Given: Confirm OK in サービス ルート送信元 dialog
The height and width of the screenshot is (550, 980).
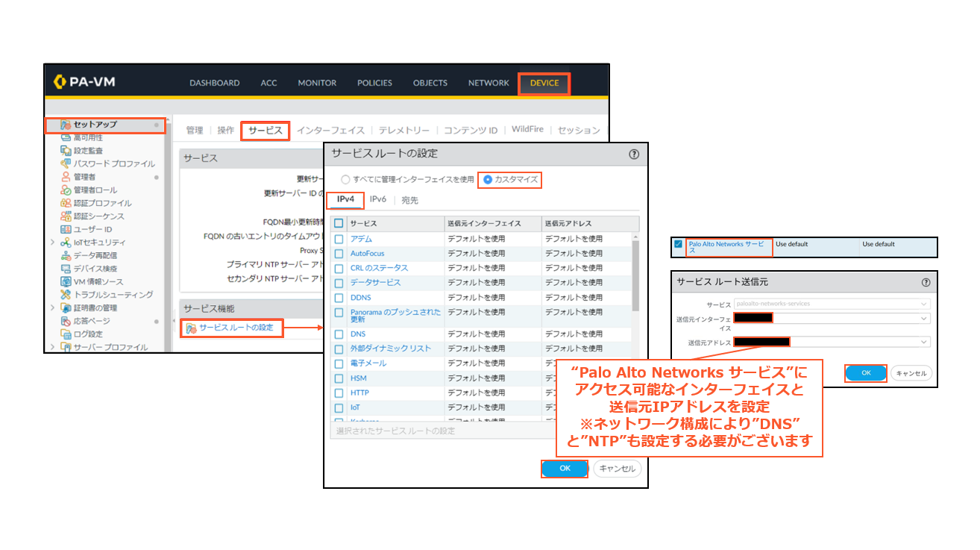Looking at the screenshot, I should point(865,373).
